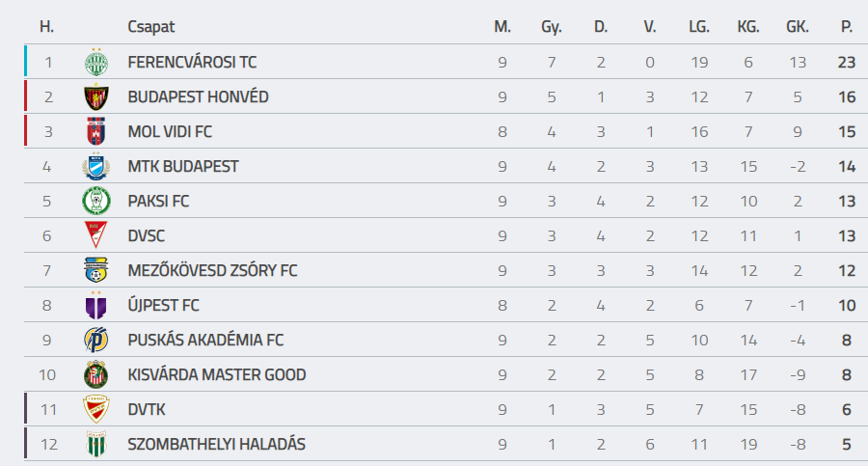The height and width of the screenshot is (466, 868).
Task: Click the Ferencvárosi TC club crest
Action: coord(96,62)
